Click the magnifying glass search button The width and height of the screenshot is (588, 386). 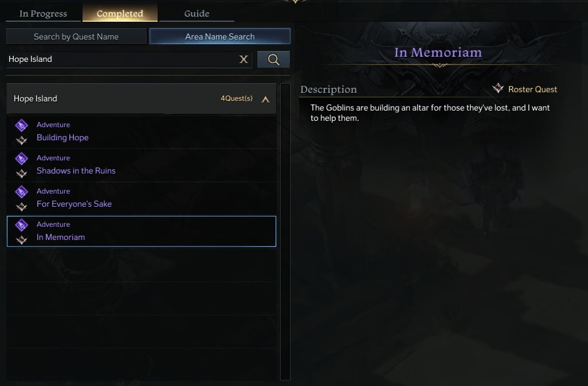click(x=273, y=59)
